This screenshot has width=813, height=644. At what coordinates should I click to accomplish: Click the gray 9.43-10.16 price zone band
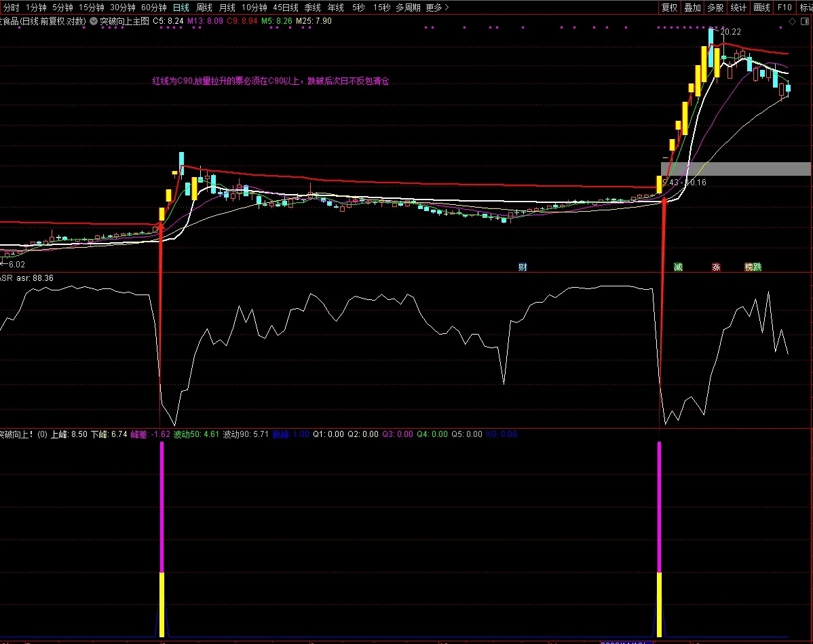[x=736, y=169]
